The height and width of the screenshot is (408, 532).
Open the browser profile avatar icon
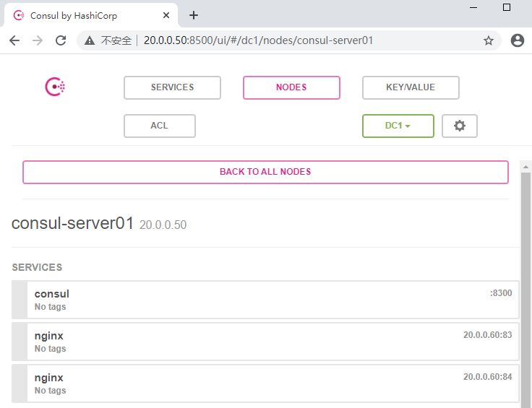point(518,40)
